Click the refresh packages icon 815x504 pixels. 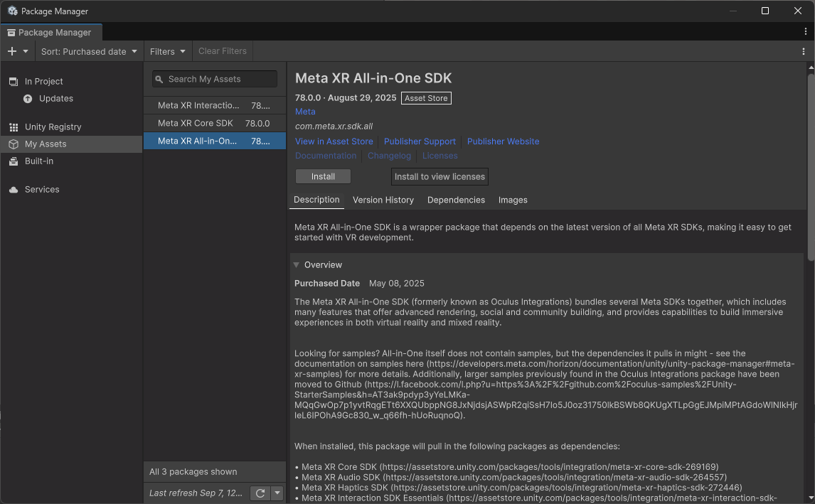pyautogui.click(x=260, y=493)
